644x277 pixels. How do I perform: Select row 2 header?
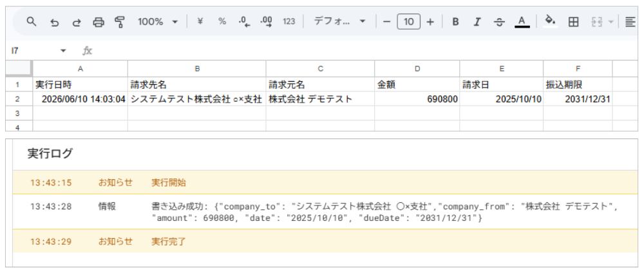coord(19,99)
